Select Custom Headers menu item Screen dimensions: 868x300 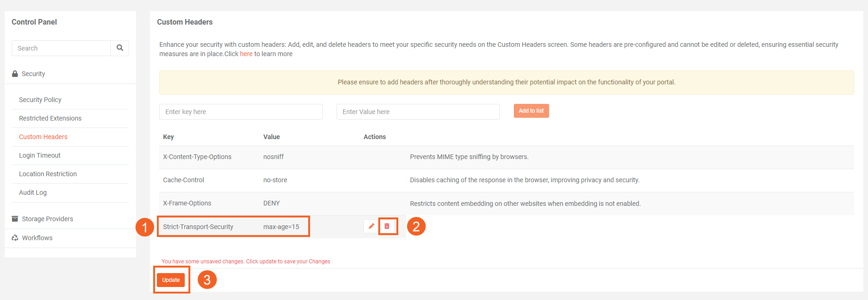click(x=43, y=137)
